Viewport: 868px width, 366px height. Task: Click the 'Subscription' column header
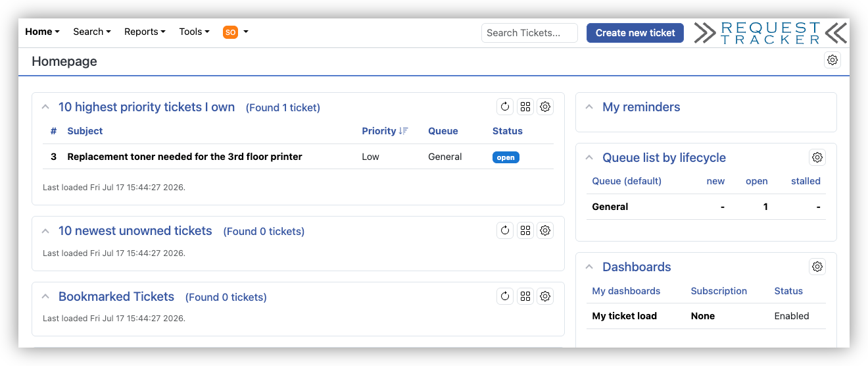tap(719, 291)
